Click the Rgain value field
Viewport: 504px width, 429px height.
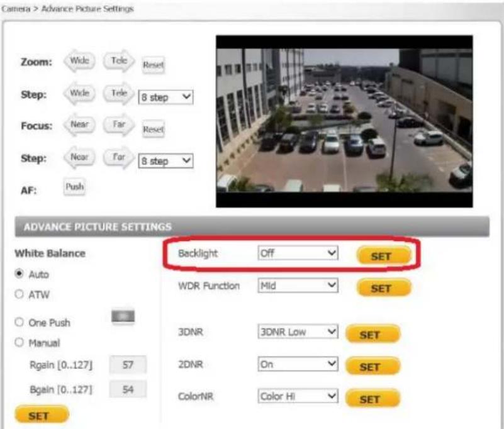pos(128,365)
